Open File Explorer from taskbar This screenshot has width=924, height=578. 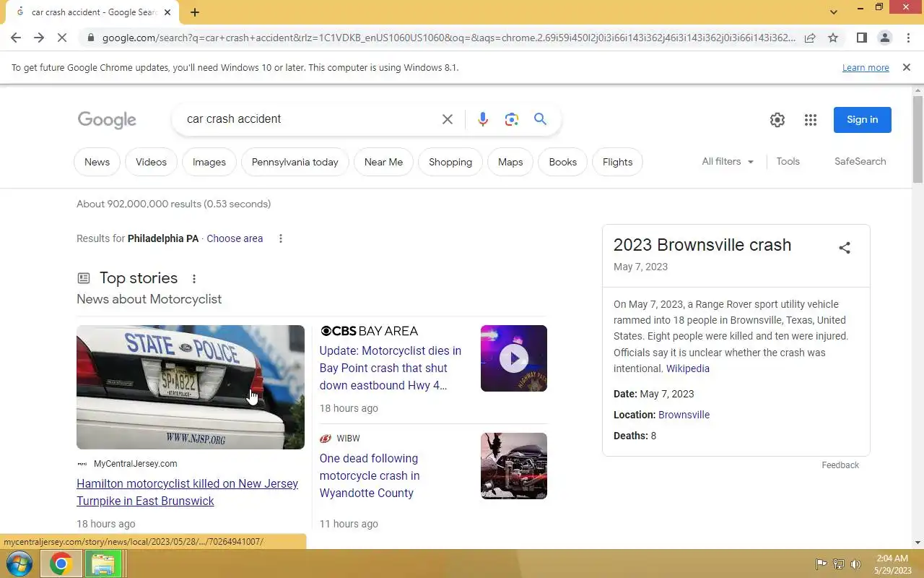tap(103, 564)
